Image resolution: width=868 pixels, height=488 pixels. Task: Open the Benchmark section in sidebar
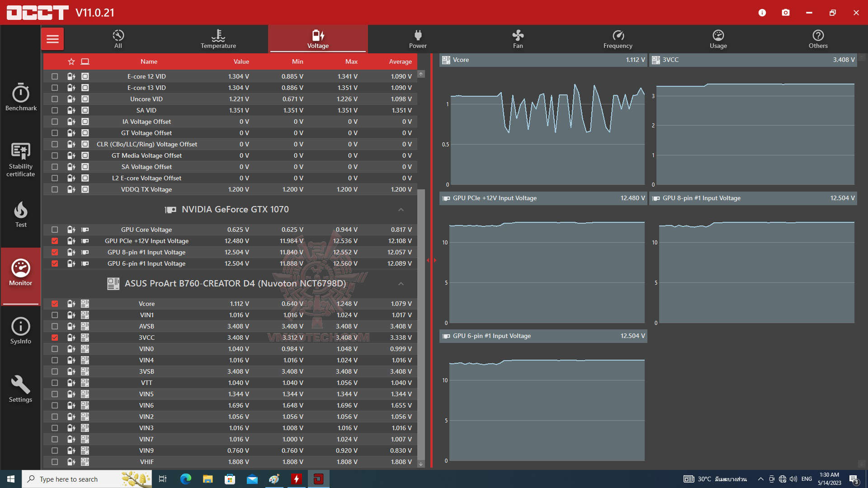pyautogui.click(x=21, y=97)
